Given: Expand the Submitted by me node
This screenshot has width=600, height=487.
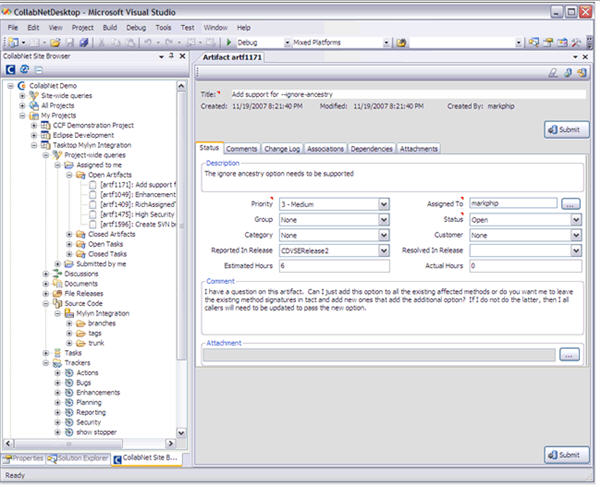Looking at the screenshot, I should 57,264.
